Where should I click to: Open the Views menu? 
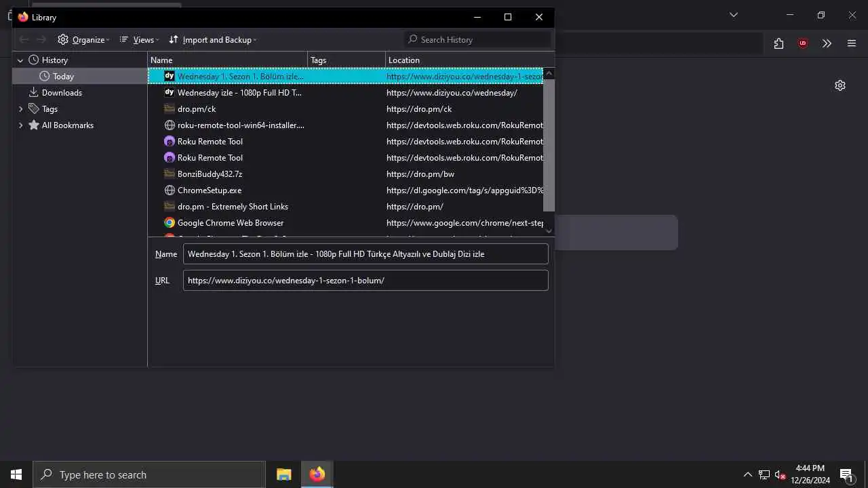pos(138,39)
